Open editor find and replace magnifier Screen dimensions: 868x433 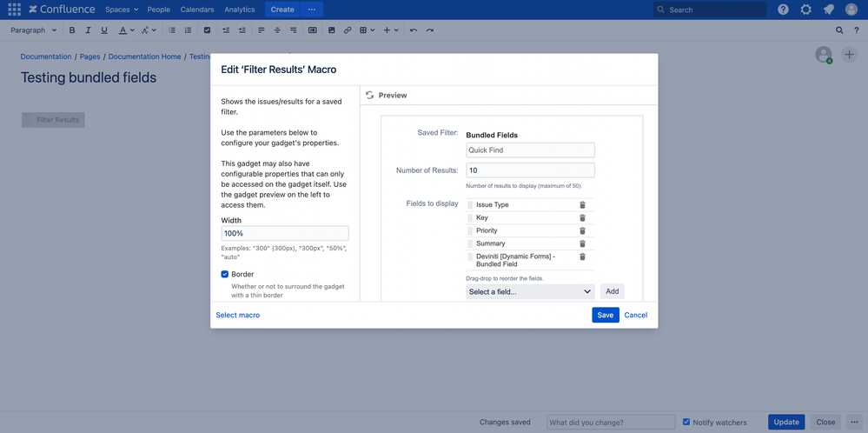coord(840,30)
